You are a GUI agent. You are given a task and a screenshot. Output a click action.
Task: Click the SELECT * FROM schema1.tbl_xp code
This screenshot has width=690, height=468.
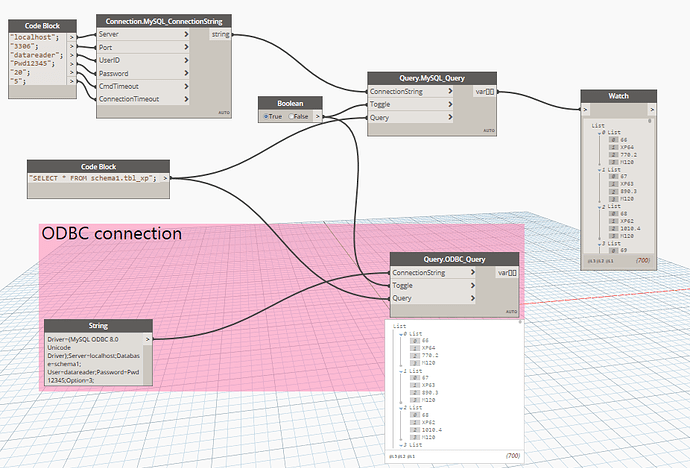(93, 178)
